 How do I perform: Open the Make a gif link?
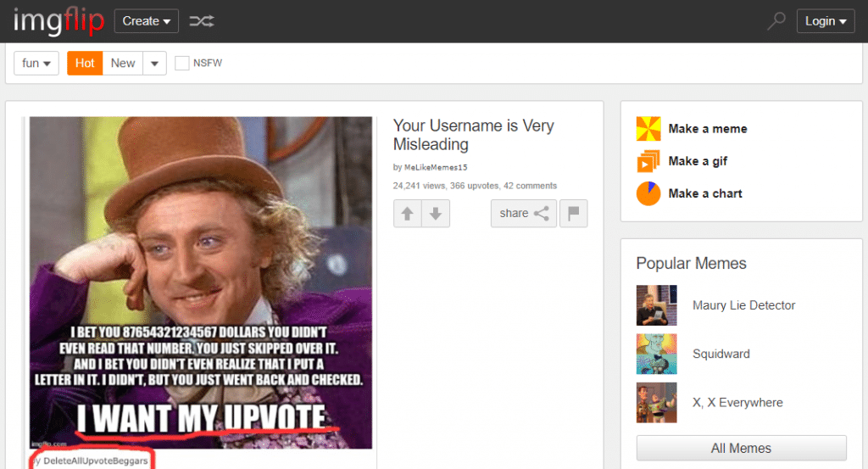[698, 161]
